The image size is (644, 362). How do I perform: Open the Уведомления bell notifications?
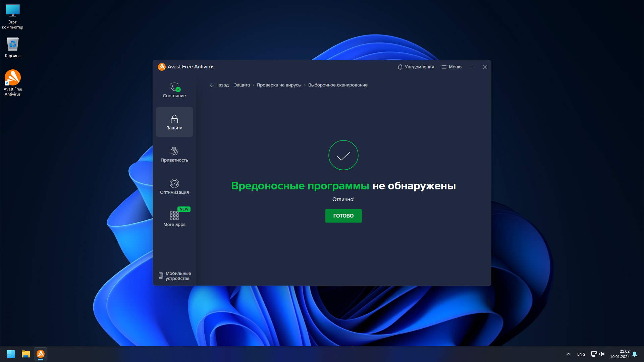[416, 67]
